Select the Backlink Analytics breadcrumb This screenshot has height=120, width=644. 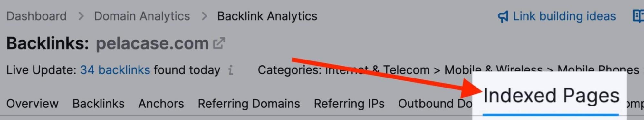267,16
